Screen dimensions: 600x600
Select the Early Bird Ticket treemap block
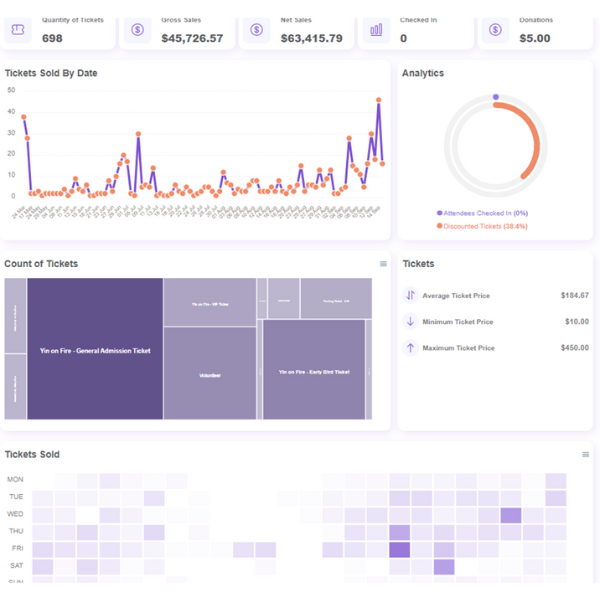coord(314,370)
